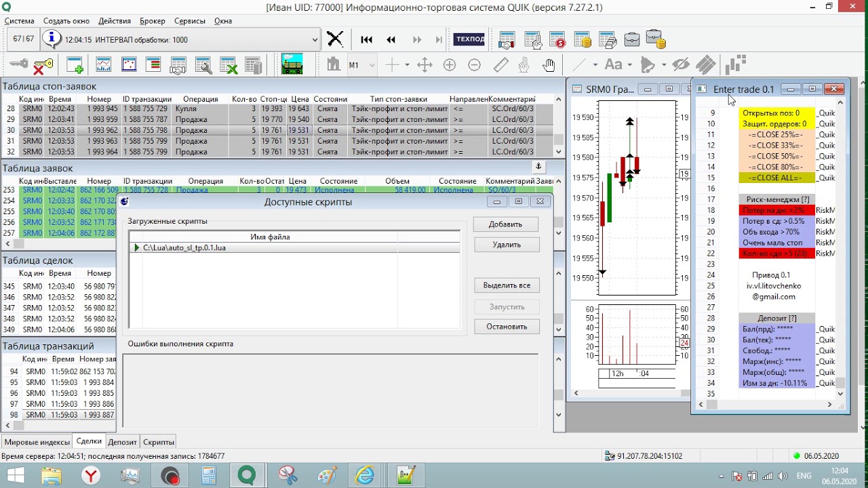The image size is (868, 488).
Task: Click the bar chart blocks icon
Action: (x=736, y=65)
